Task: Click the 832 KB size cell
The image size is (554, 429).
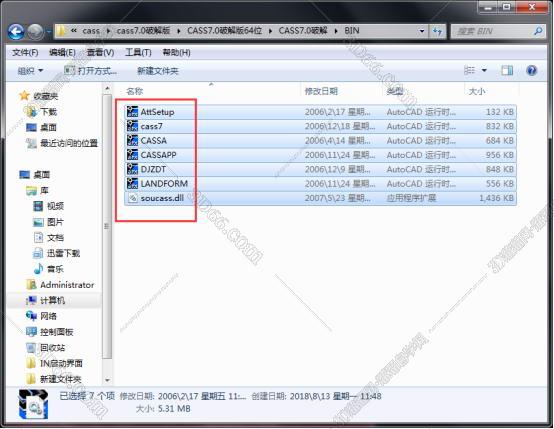Action: click(x=499, y=126)
